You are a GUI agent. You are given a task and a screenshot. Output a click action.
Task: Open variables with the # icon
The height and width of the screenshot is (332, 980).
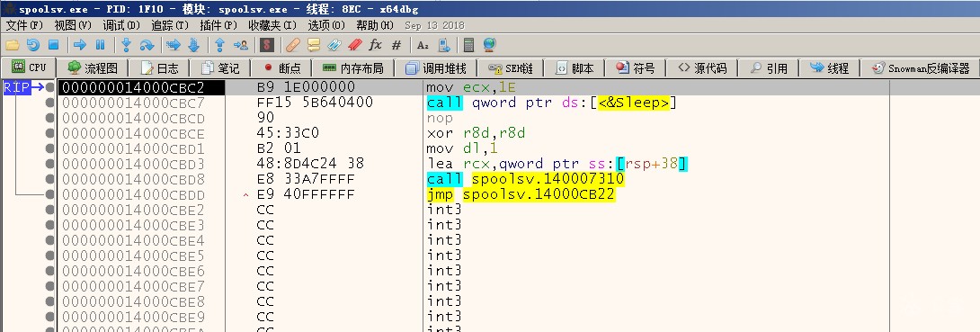396,45
